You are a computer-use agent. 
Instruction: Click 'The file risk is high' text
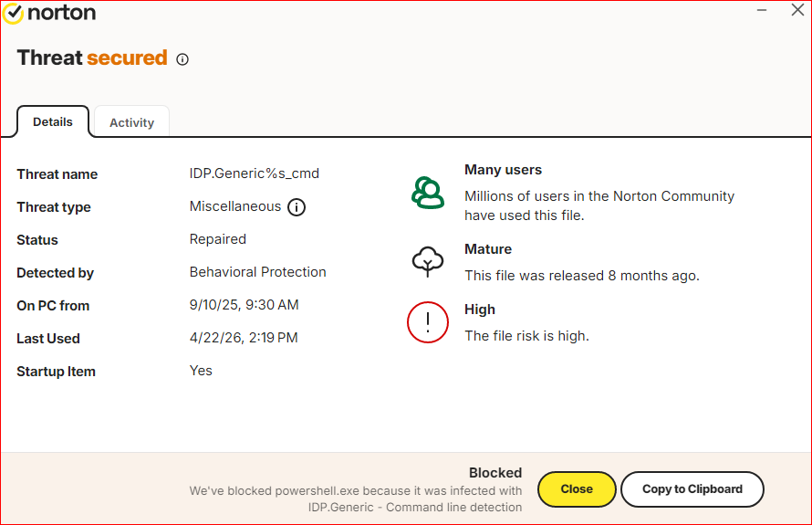click(x=526, y=336)
